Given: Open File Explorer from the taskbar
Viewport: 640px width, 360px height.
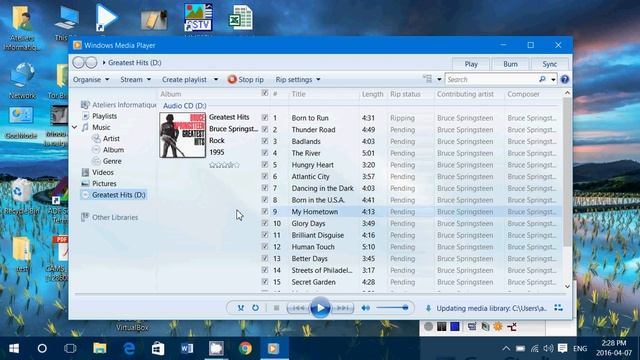Looking at the screenshot, I should [x=100, y=348].
